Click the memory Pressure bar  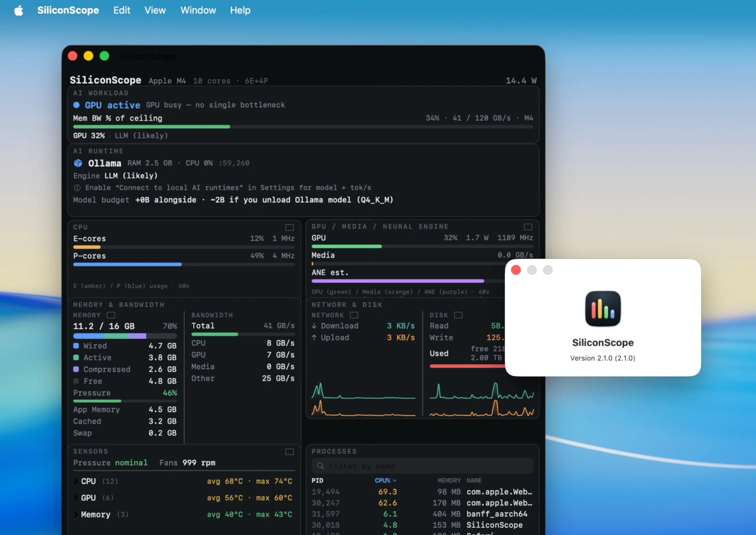point(125,401)
